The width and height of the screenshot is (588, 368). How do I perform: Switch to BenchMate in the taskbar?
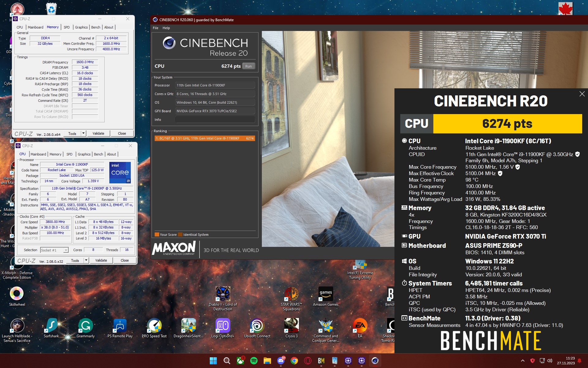(321, 361)
